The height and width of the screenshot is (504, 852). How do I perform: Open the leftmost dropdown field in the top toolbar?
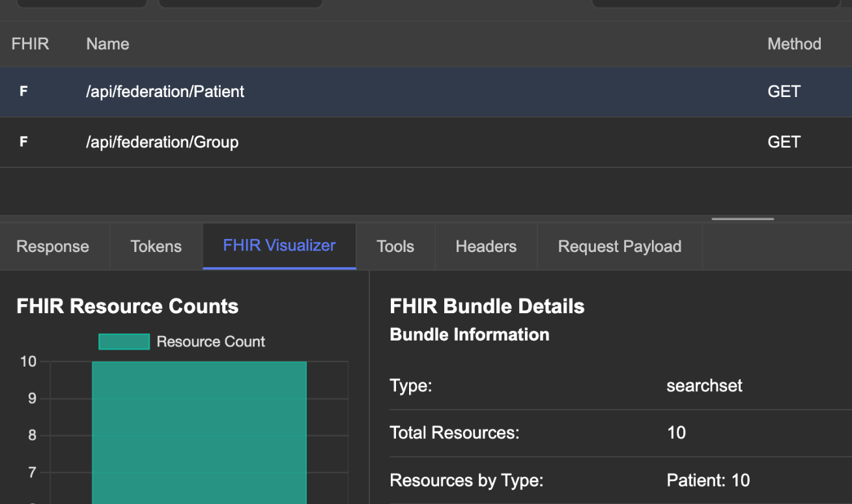click(x=81, y=3)
